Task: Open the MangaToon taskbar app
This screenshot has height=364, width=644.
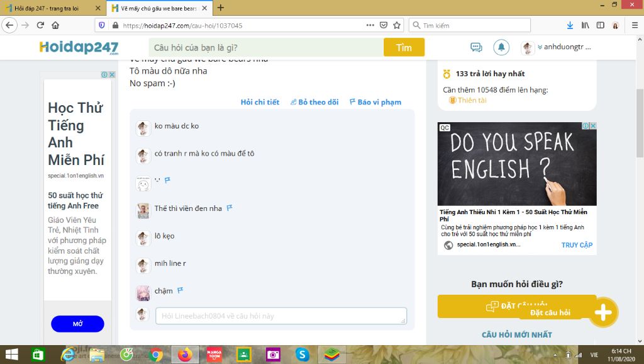Action: [214, 355]
